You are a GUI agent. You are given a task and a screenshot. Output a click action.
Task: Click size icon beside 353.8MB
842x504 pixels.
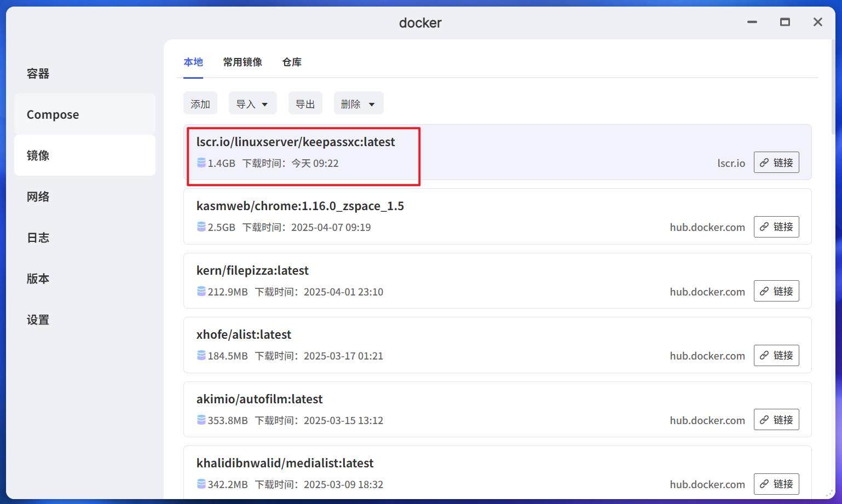tap(201, 420)
